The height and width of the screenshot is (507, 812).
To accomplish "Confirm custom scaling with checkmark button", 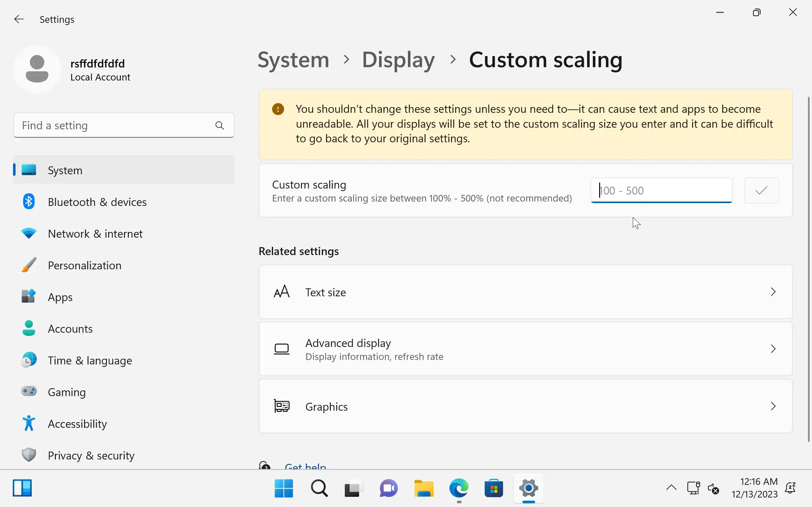I will click(x=761, y=190).
